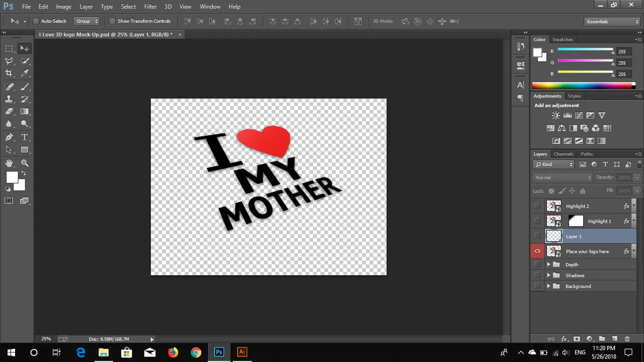
Task: Select the Pen tool
Action: pyautogui.click(x=9, y=137)
